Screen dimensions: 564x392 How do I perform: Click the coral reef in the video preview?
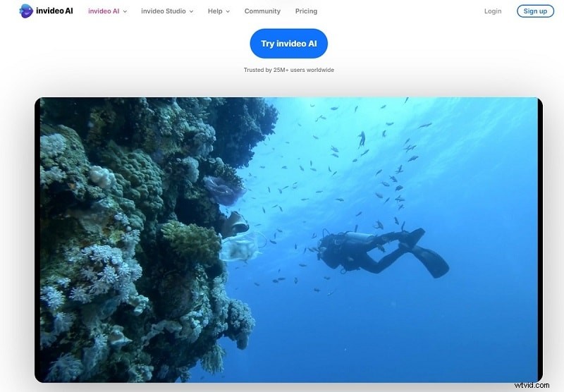[134, 233]
